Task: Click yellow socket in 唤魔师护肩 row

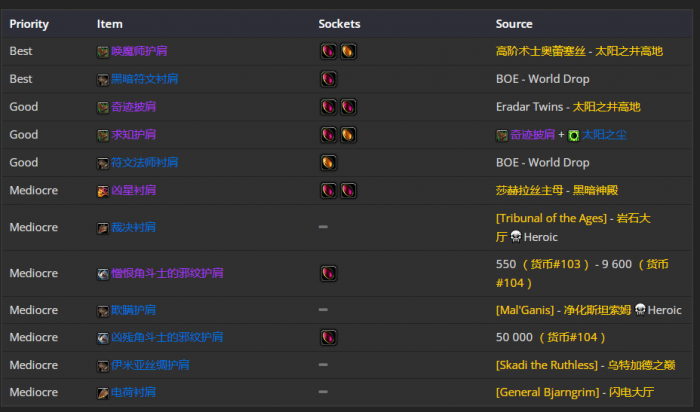Action: [x=347, y=51]
